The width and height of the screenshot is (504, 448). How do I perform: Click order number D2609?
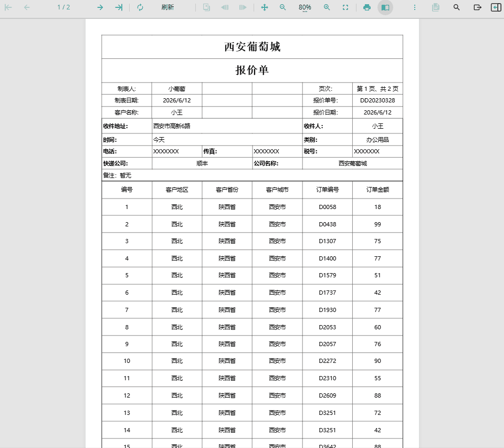coord(327,395)
